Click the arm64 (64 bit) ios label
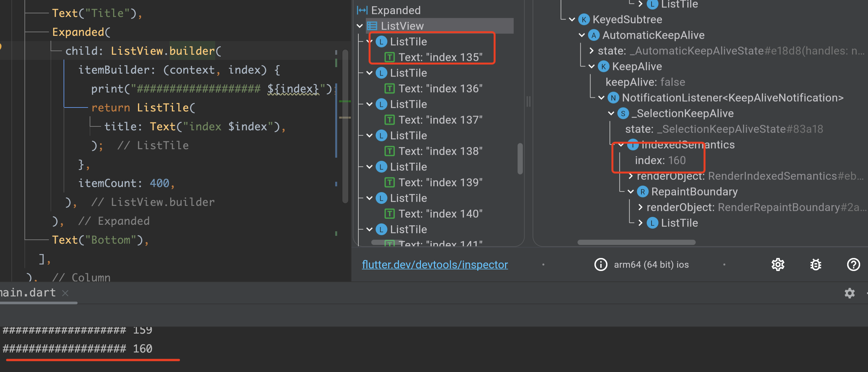Viewport: 868px width, 372px height. click(x=651, y=265)
